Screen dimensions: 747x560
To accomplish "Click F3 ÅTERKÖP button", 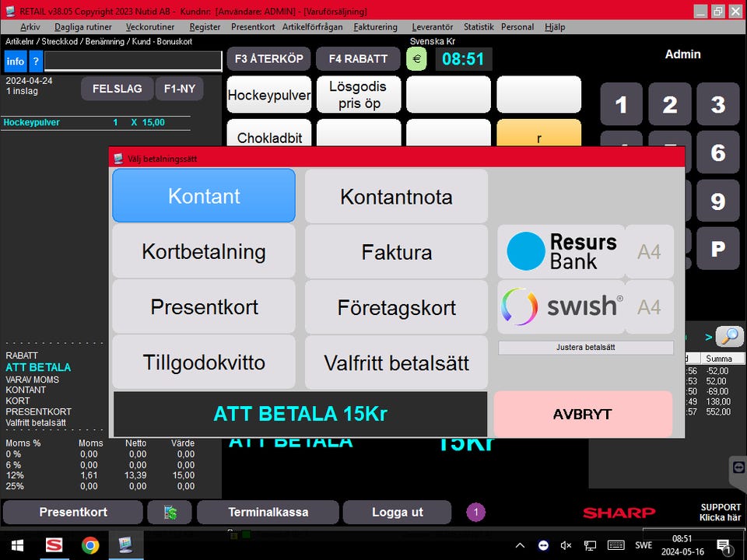I will pyautogui.click(x=268, y=59).
